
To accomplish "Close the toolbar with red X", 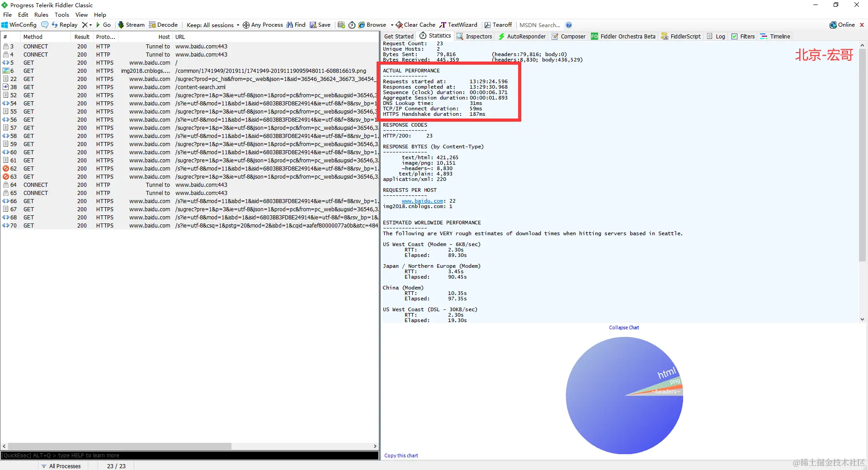I will click(x=862, y=25).
